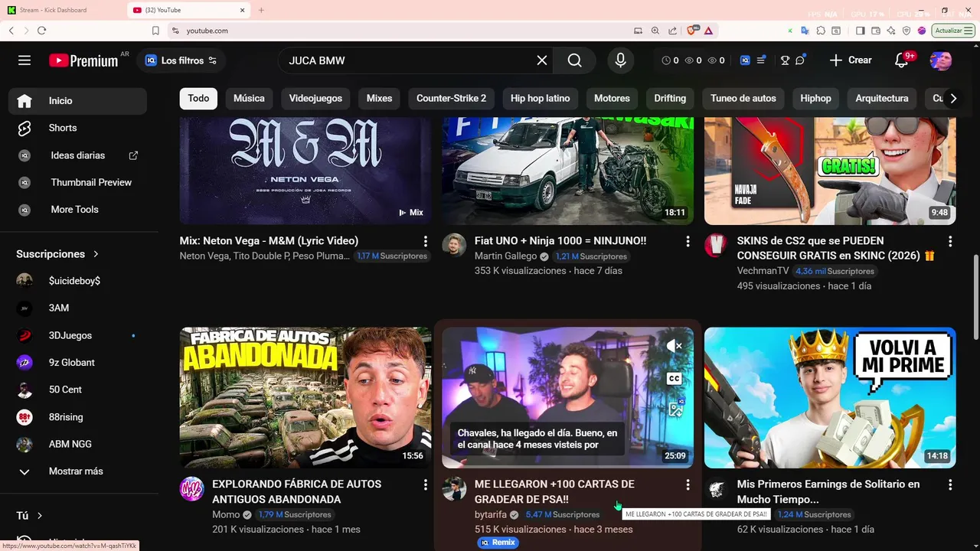This screenshot has width=980, height=551.
Task: Open the account avatar menu
Action: tap(941, 60)
